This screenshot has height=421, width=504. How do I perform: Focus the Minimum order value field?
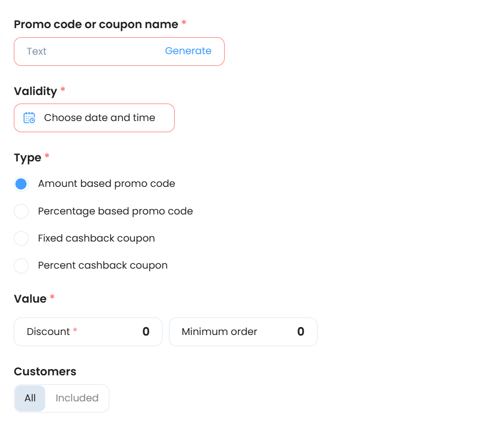(x=243, y=332)
